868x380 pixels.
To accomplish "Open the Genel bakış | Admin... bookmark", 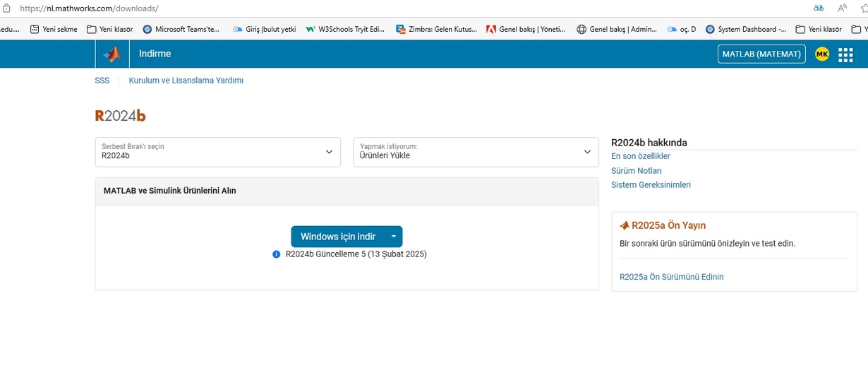I will (x=617, y=29).
